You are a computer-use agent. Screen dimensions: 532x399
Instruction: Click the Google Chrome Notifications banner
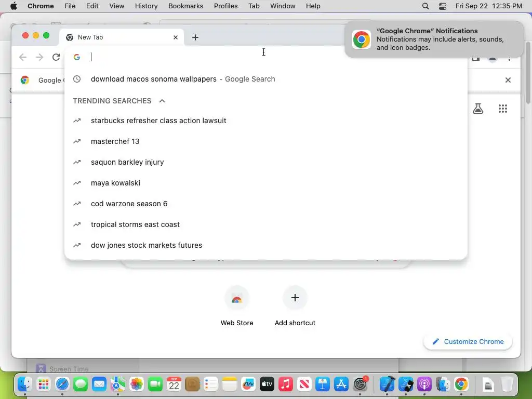[434, 39]
